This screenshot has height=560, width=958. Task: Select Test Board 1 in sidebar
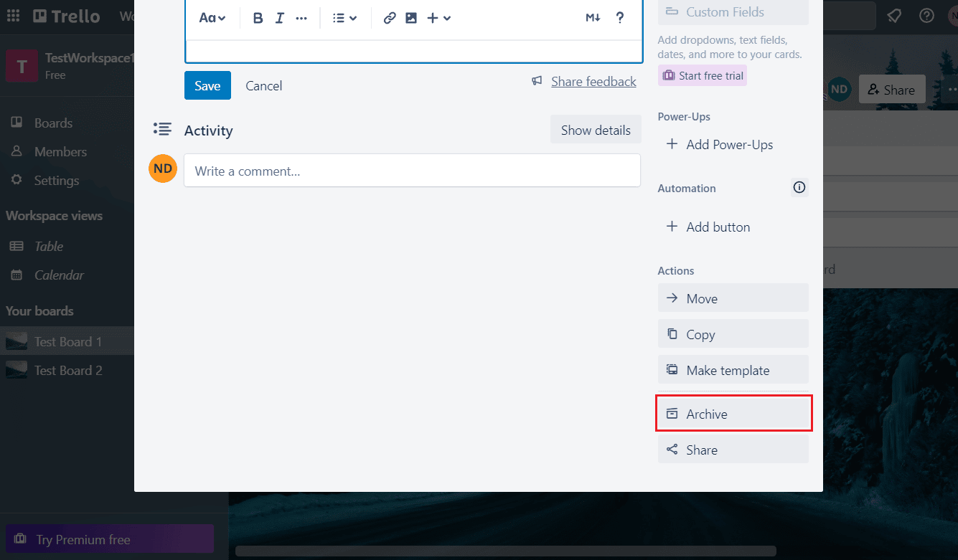[x=68, y=341]
